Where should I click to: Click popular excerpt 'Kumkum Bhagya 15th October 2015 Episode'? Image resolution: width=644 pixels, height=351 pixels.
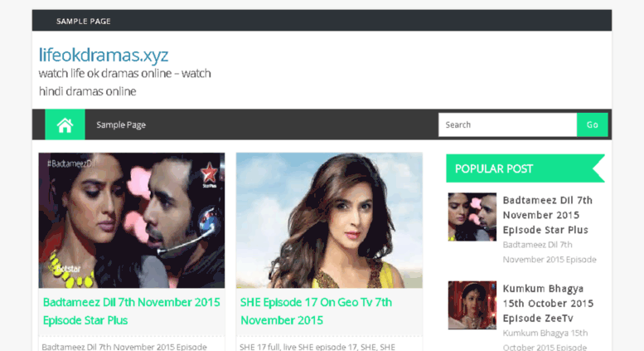pyautogui.click(x=545, y=340)
